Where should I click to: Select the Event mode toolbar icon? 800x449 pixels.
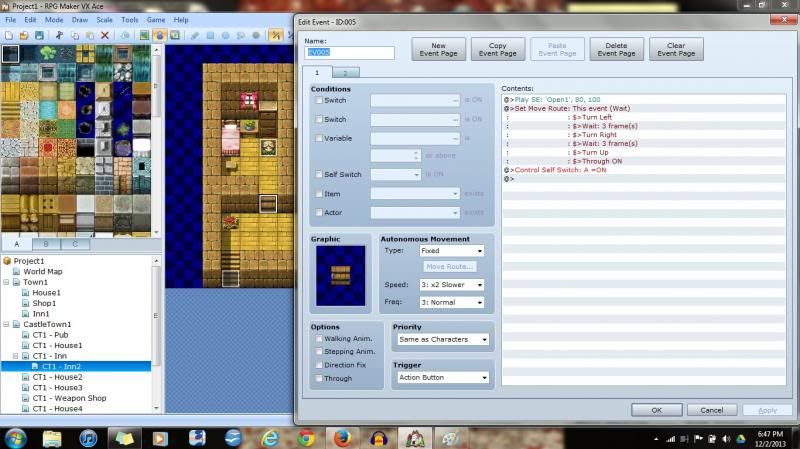click(160, 35)
